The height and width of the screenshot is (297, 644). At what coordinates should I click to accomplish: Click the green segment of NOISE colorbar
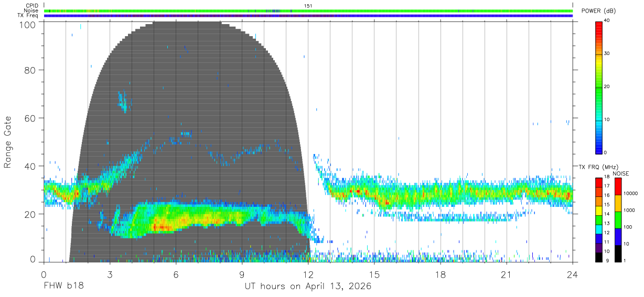pyautogui.click(x=618, y=219)
